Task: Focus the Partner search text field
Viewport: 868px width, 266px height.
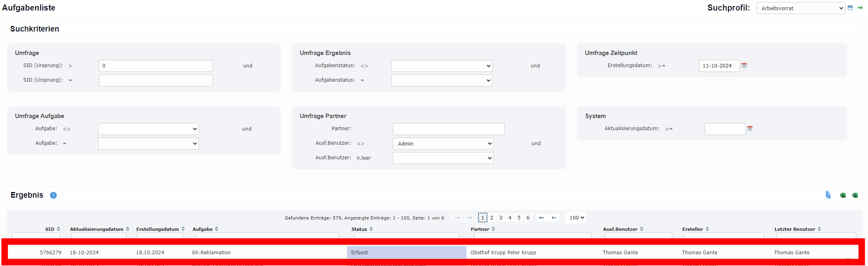Action: 448,129
